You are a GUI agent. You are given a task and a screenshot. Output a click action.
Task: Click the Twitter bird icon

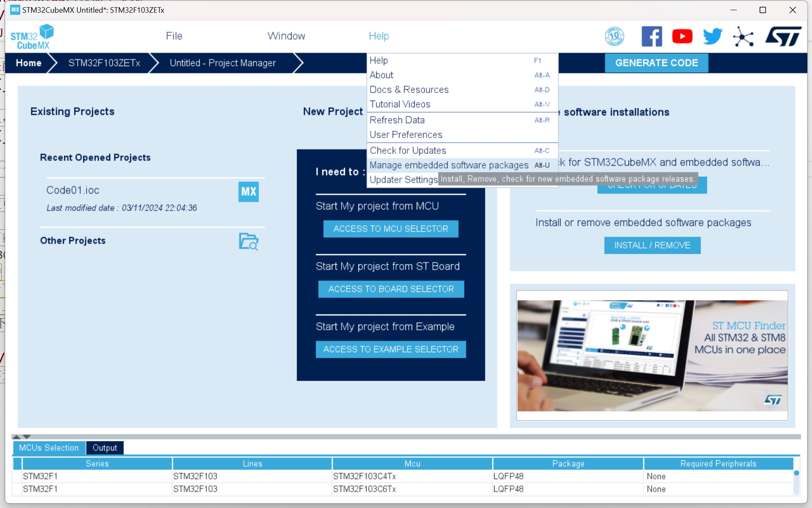pos(712,36)
